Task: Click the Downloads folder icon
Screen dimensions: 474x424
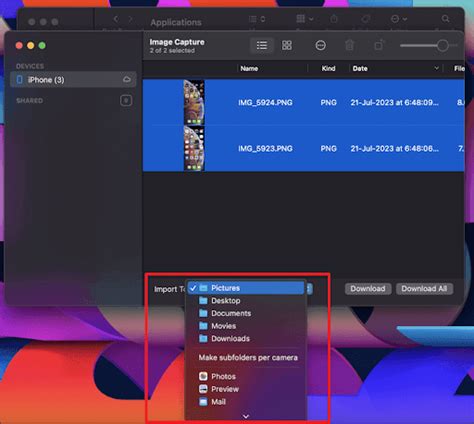Action: pyautogui.click(x=203, y=339)
